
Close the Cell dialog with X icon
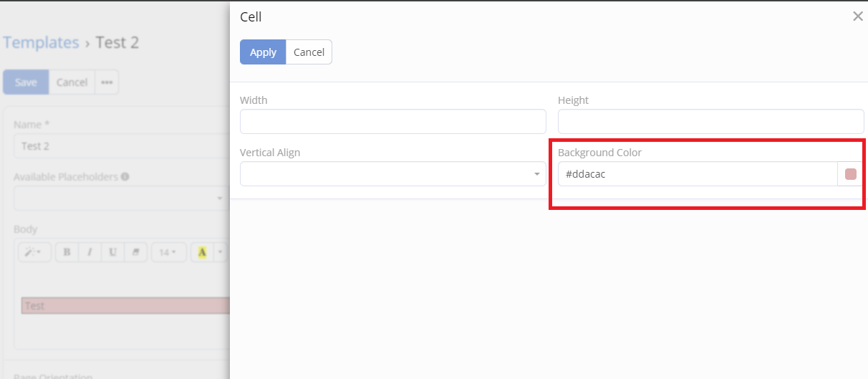pyautogui.click(x=857, y=16)
